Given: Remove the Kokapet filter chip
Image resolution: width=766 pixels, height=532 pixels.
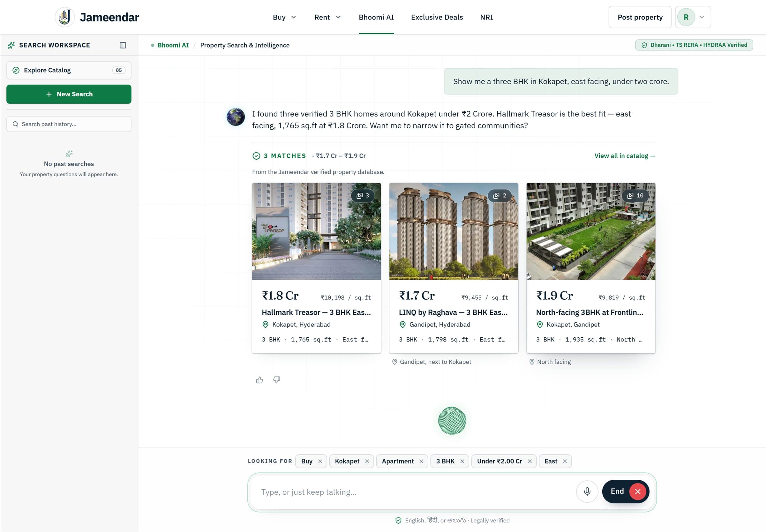Looking at the screenshot, I should pos(367,461).
